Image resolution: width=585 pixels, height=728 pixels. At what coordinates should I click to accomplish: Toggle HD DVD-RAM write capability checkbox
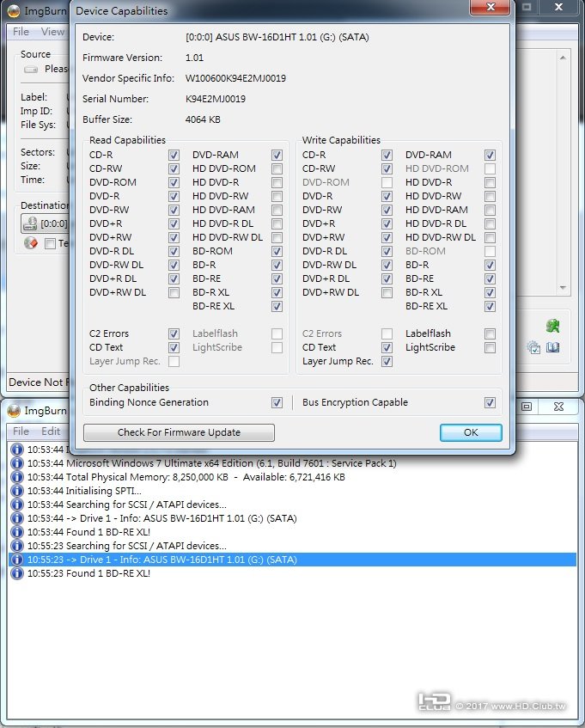[490, 211]
